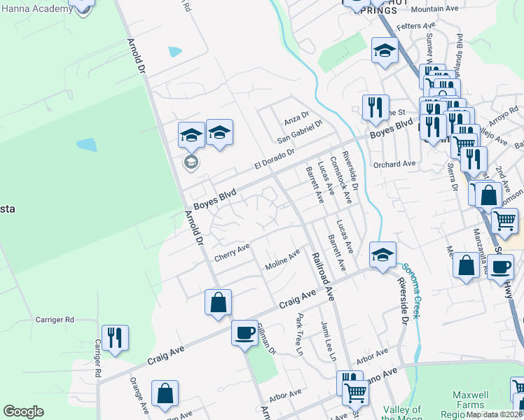Click the Comstock Ave street label
Viewport: 524px width, 420px height.
point(341,180)
